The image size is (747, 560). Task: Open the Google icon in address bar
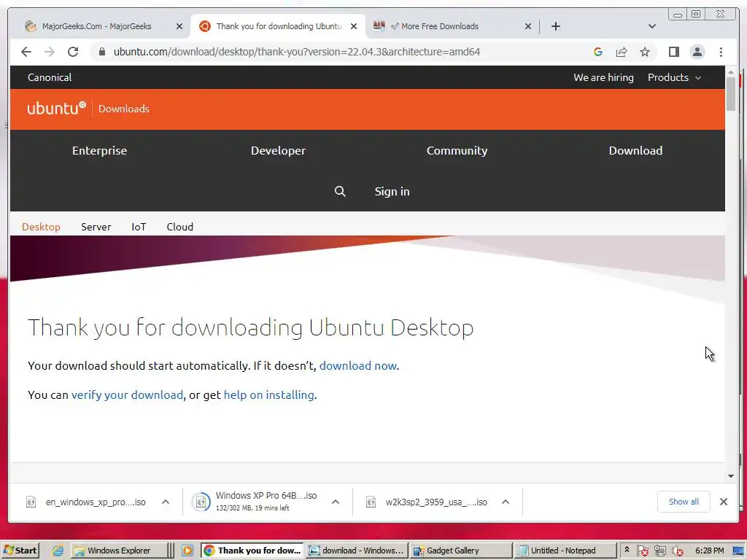click(x=598, y=52)
